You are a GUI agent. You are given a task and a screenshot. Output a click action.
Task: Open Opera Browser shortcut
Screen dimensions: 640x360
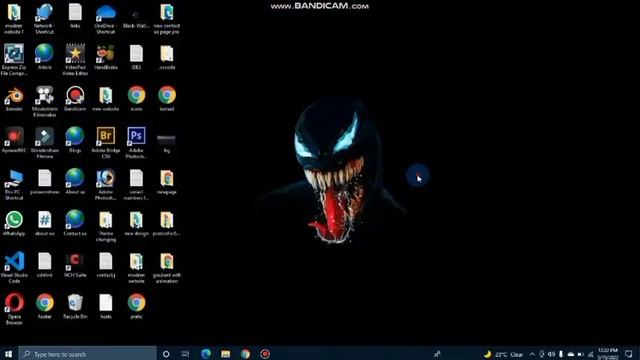[x=14, y=309]
